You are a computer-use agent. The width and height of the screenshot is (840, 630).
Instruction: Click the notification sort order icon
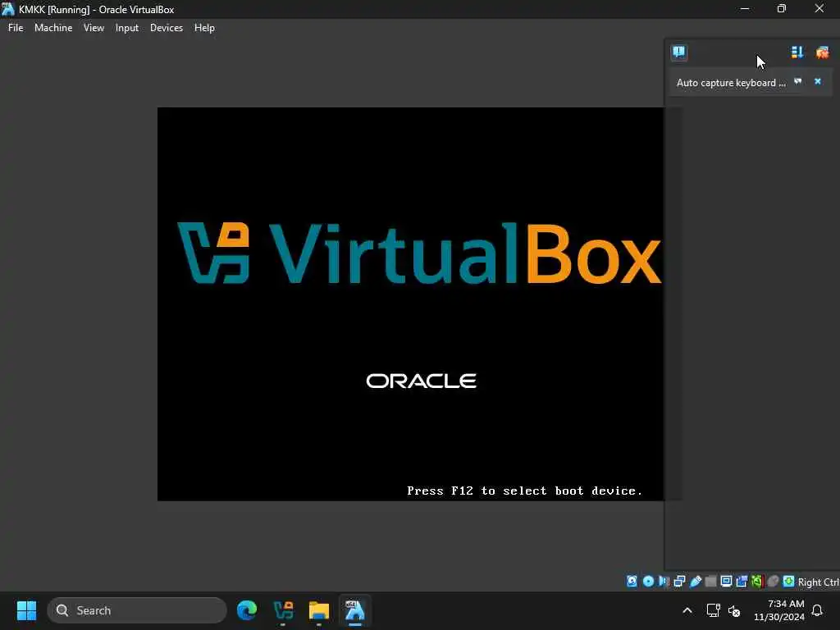[797, 52]
